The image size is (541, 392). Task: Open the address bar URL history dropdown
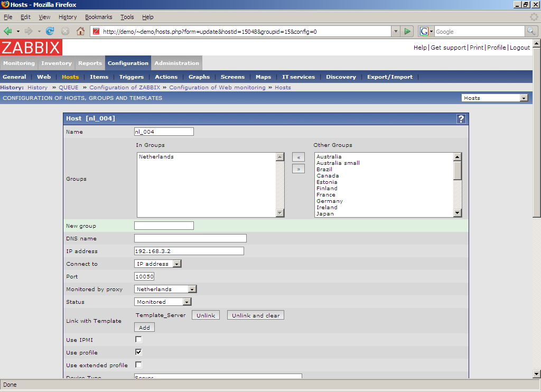pyautogui.click(x=396, y=31)
